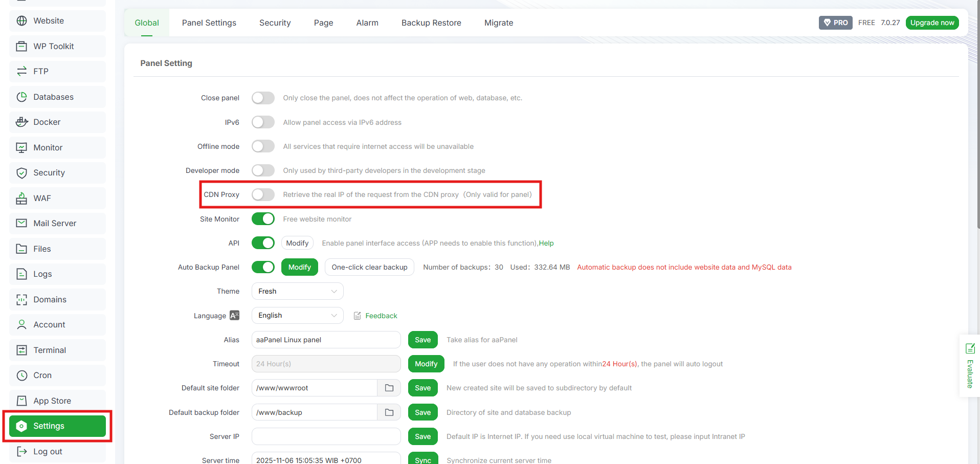The image size is (980, 464).
Task: Click the FTP transfer arrows icon
Action: pos(21,72)
